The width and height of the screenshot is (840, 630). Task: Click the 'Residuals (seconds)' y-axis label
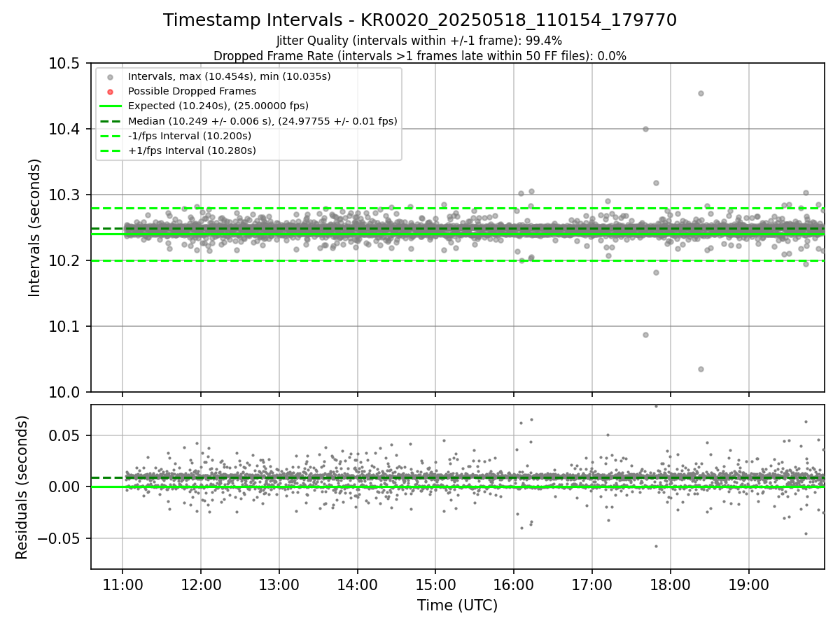pos(22,487)
